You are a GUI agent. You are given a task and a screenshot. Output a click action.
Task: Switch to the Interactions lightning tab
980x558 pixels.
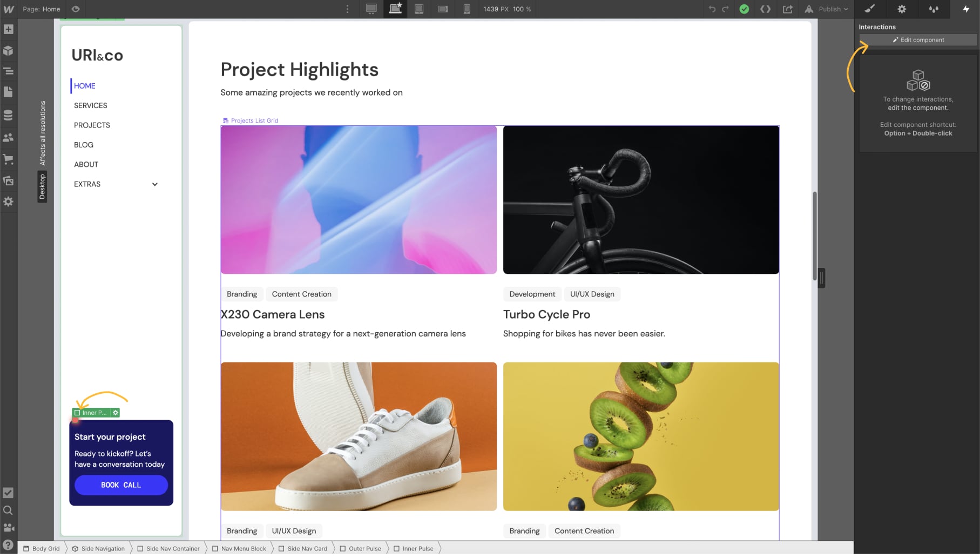point(966,9)
